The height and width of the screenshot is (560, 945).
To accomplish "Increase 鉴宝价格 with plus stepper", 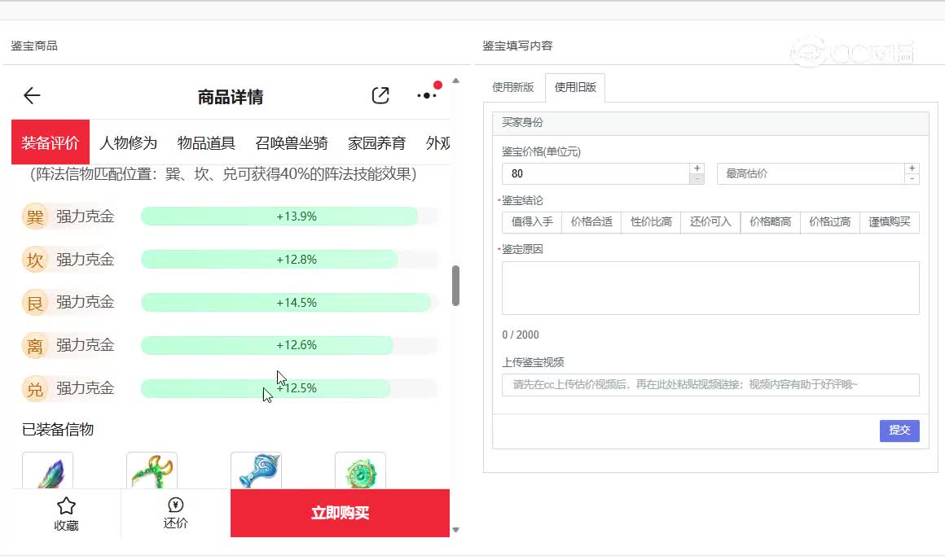I will pos(697,168).
